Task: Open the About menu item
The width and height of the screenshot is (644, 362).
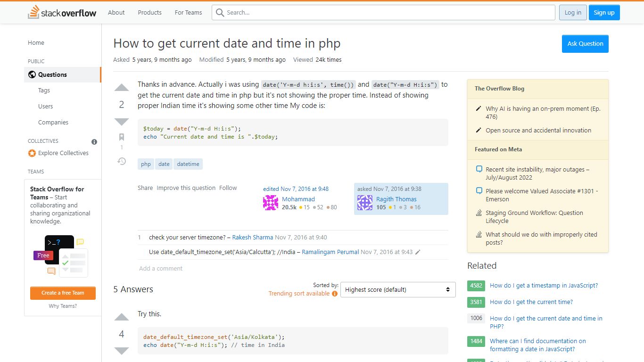Action: [x=116, y=13]
